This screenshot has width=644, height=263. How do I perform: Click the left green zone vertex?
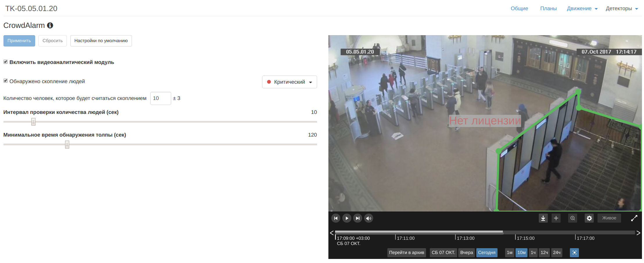[498, 151]
